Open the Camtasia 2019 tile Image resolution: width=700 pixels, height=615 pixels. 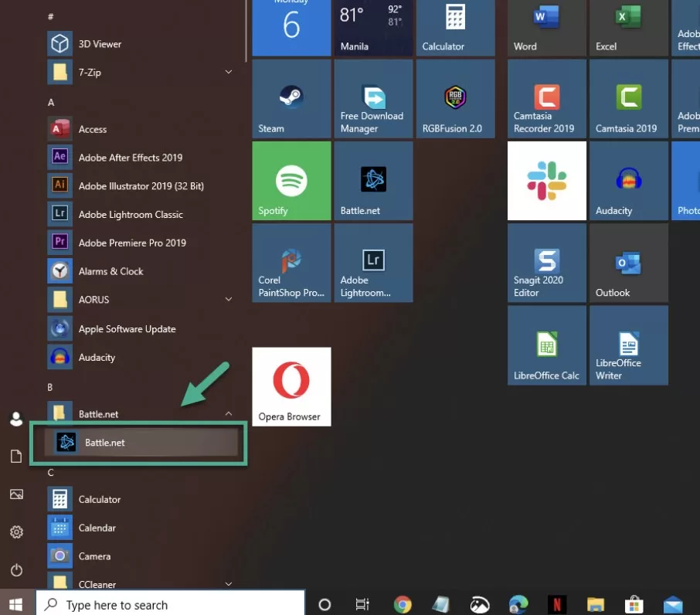coord(629,99)
